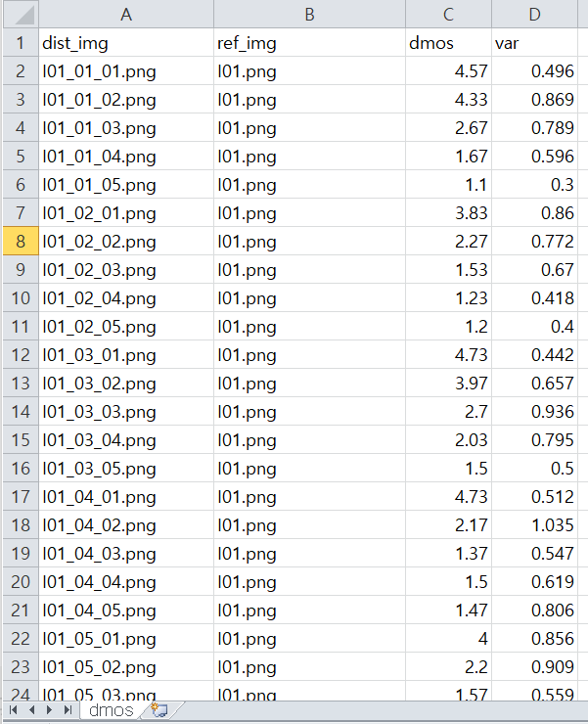588x724 pixels.
Task: Select column B header
Action: tap(309, 15)
